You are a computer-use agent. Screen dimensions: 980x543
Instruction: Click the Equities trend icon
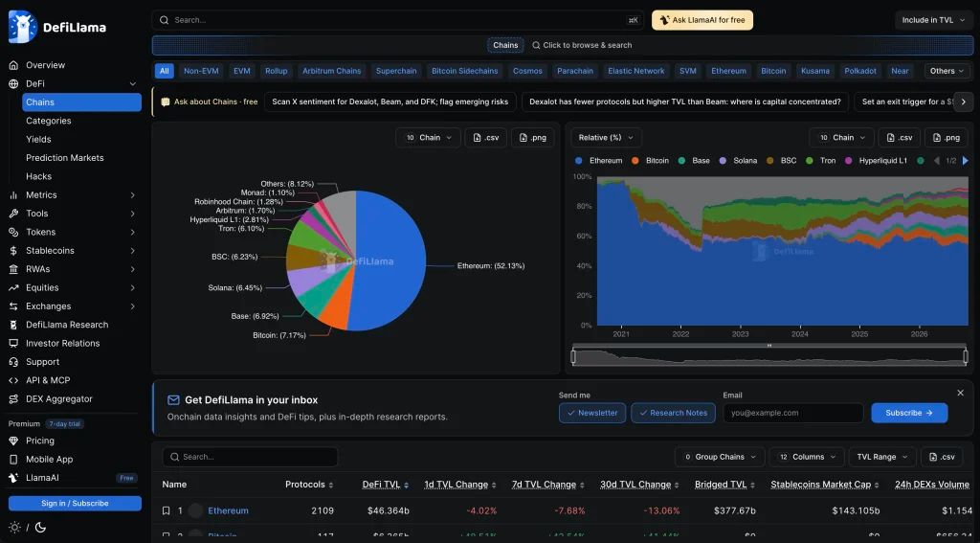click(13, 287)
